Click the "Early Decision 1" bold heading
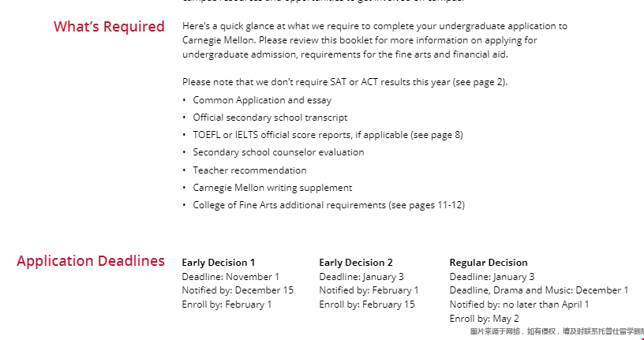The width and height of the screenshot is (644, 340). coord(219,263)
